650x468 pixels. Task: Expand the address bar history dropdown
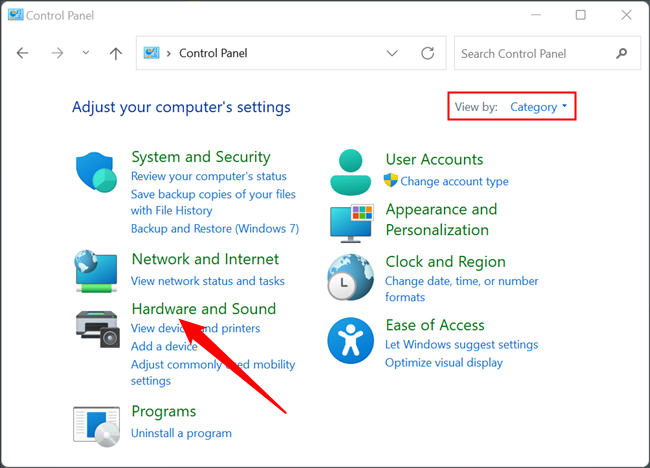coord(391,53)
